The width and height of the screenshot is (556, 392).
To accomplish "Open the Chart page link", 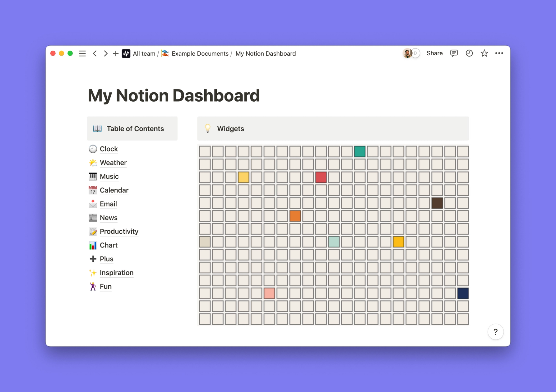I will [109, 245].
